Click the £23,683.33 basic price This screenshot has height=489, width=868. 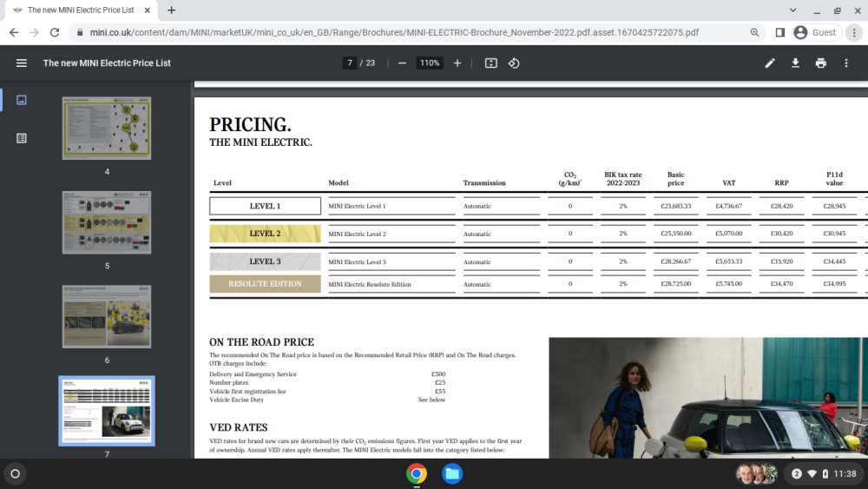point(676,206)
